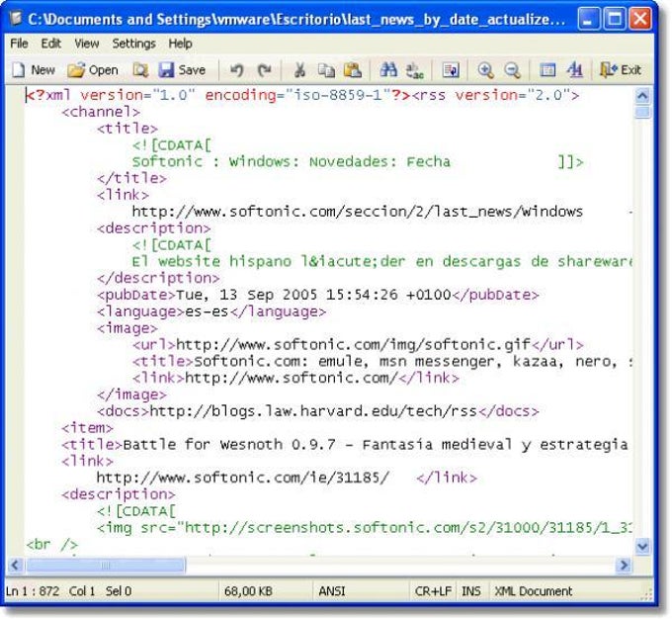Toggle the INS insert mode status
Screen dimensions: 672x620
coord(471,591)
